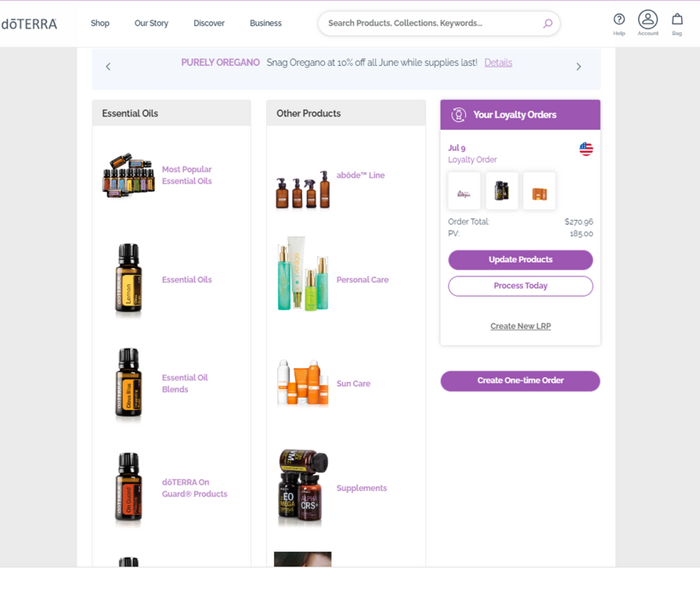Click the orange box order thumbnail
This screenshot has width=700, height=595.
click(x=539, y=191)
